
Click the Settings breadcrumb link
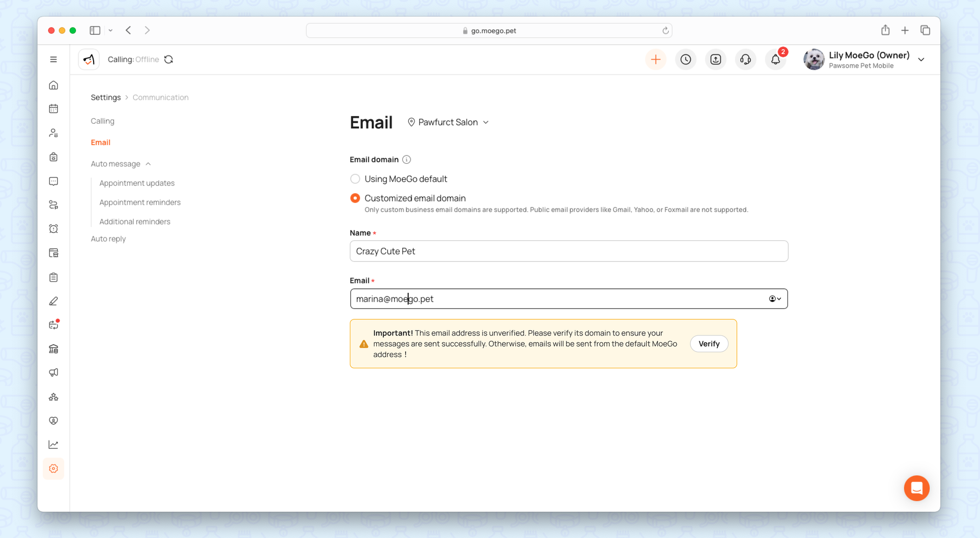(x=105, y=97)
